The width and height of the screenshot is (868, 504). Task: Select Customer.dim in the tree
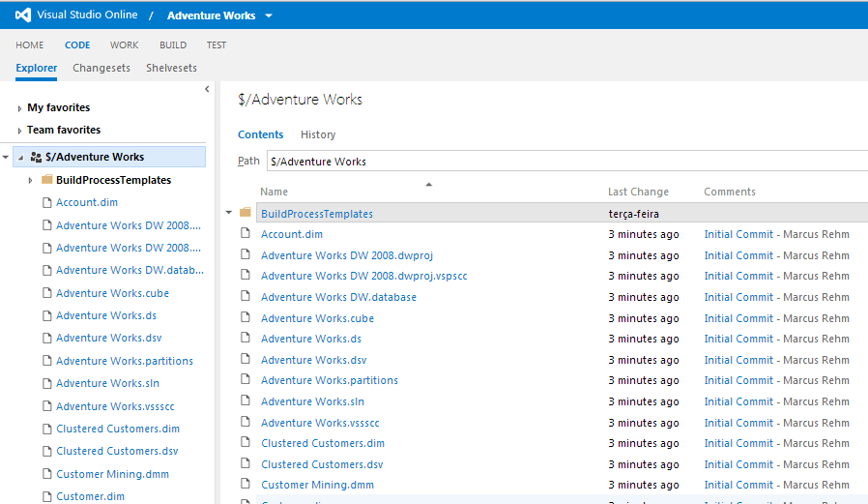coord(90,496)
